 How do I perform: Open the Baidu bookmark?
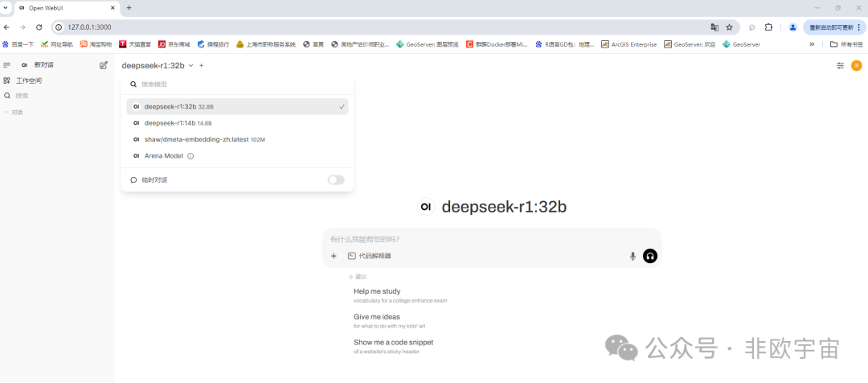(x=18, y=44)
